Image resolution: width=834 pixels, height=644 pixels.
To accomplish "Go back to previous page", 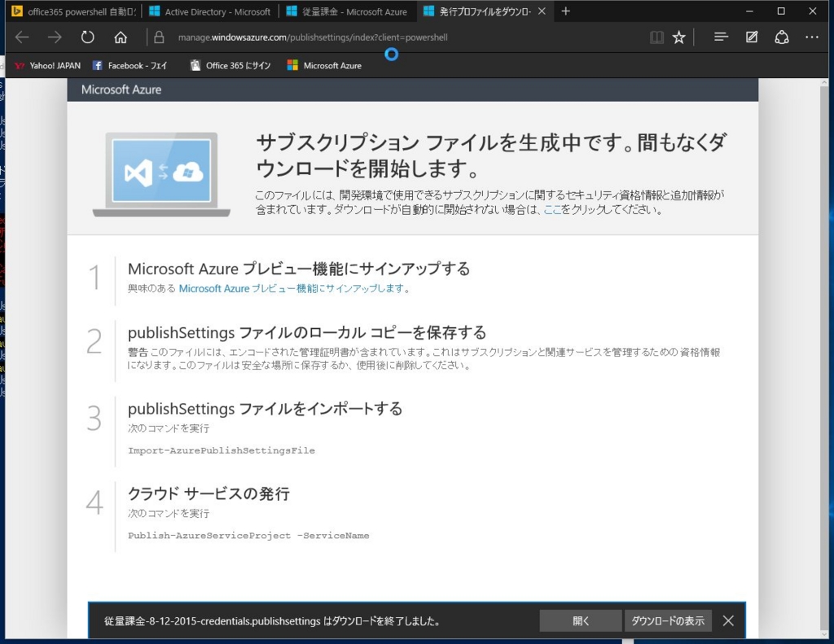I will coord(22,37).
